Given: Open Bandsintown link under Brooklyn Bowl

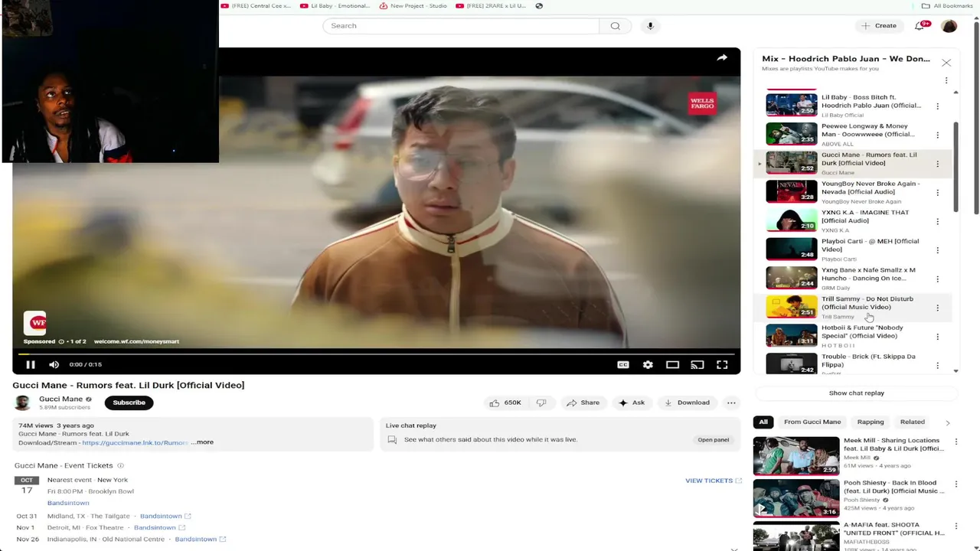Looking at the screenshot, I should pyautogui.click(x=68, y=503).
